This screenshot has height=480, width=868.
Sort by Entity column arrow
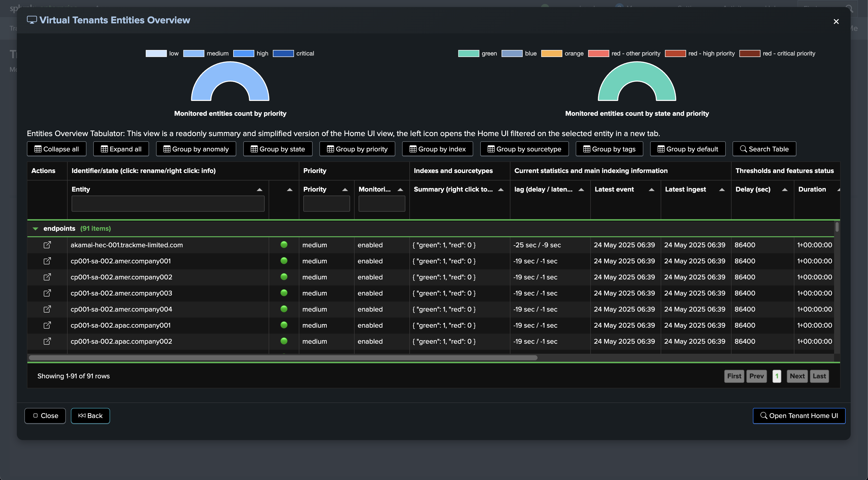[x=259, y=190]
